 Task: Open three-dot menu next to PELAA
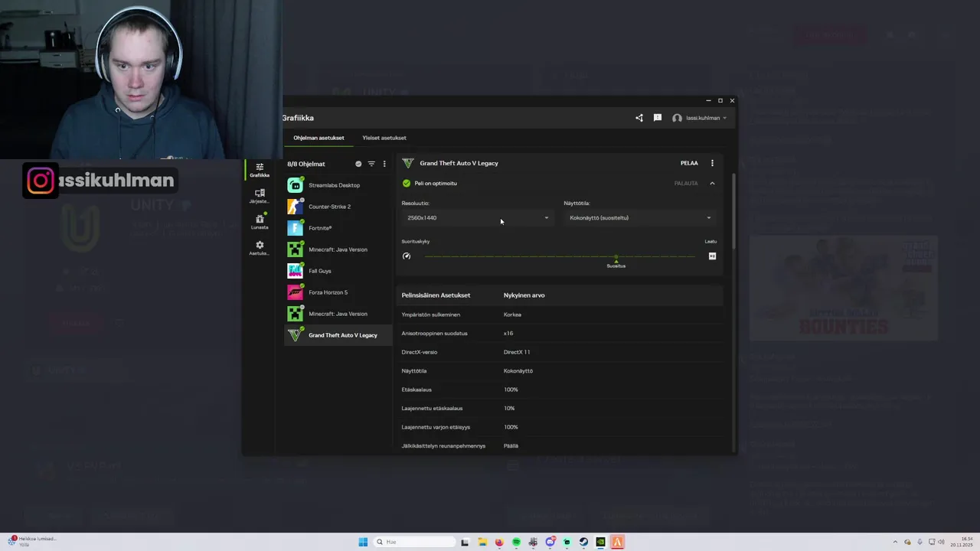click(712, 163)
